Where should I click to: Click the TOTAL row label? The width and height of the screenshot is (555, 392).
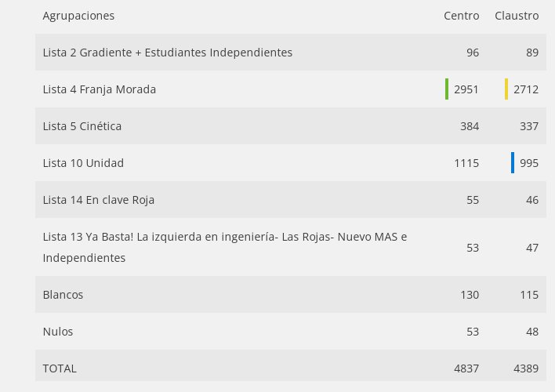[60, 368]
